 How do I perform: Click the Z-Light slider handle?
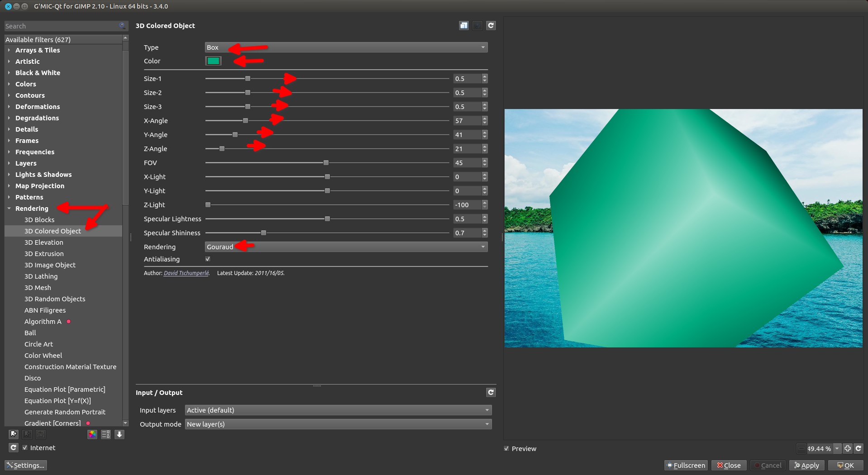click(208, 204)
